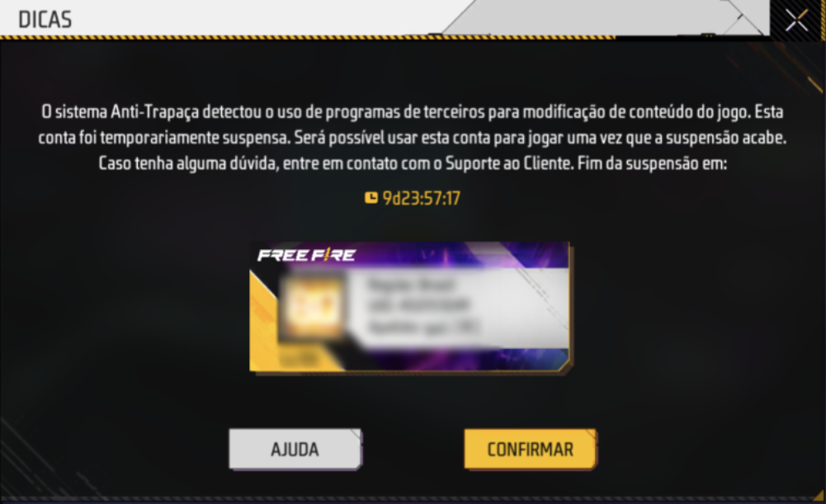Click the blurred player name text on card
826x504 pixels.
tap(411, 285)
